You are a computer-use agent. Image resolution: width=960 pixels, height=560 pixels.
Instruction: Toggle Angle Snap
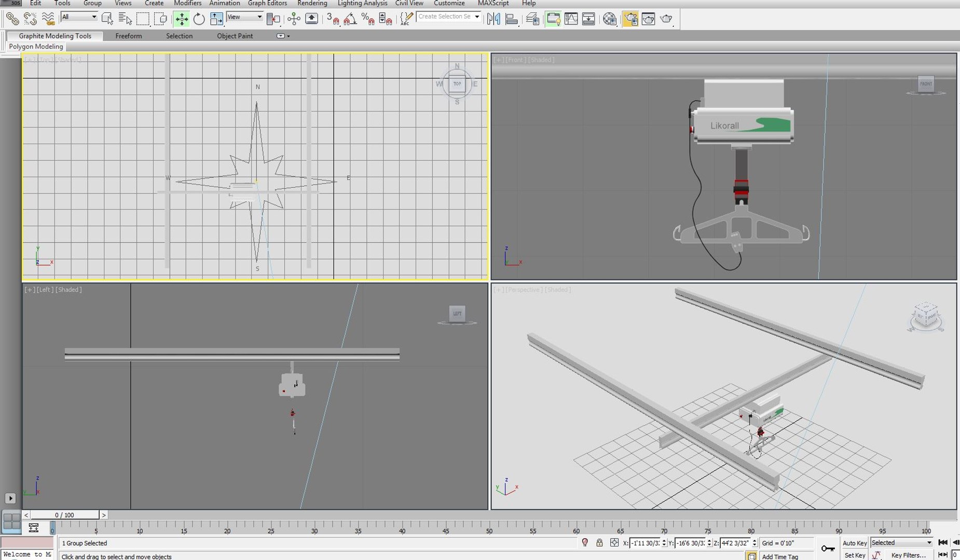point(350,19)
